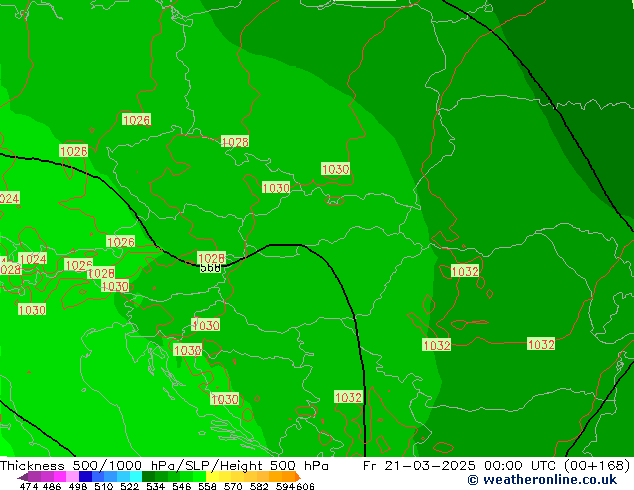The width and height of the screenshot is (634, 490).
Task: Click the complete 1024 isobar label
Action: [x=33, y=259]
